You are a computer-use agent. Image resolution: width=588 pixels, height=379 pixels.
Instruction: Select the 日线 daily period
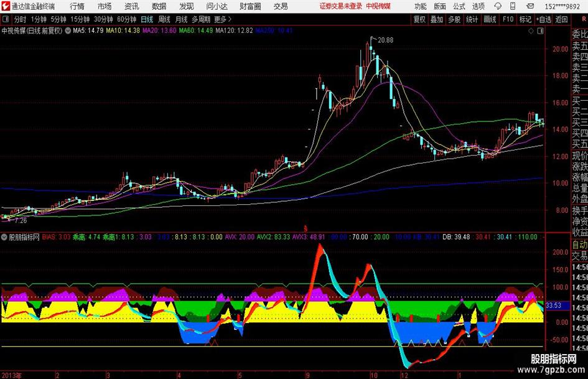[147, 19]
